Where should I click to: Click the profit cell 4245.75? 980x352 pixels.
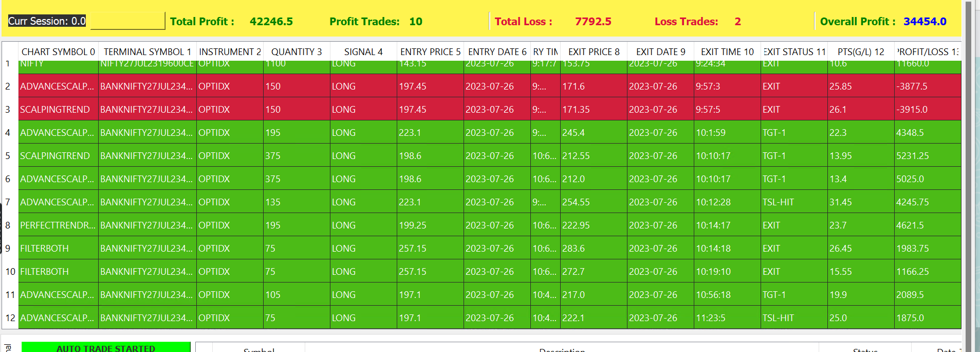tap(928, 202)
